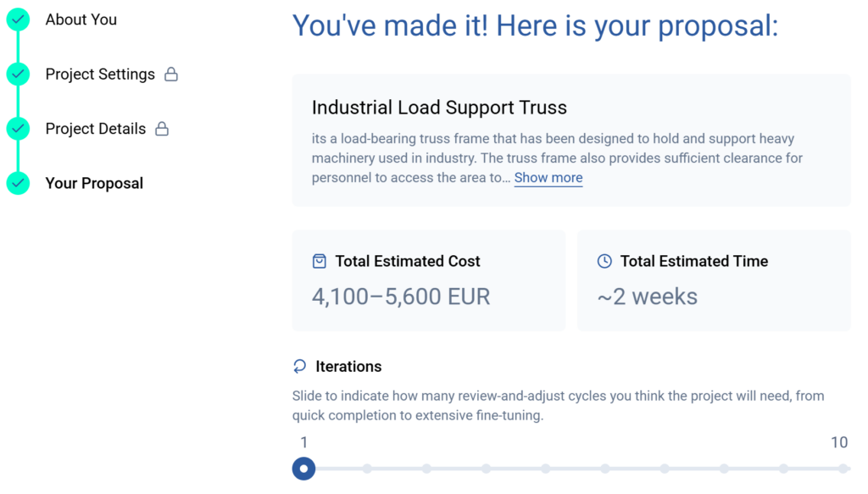Click the Iterations refresh cycle icon

300,366
